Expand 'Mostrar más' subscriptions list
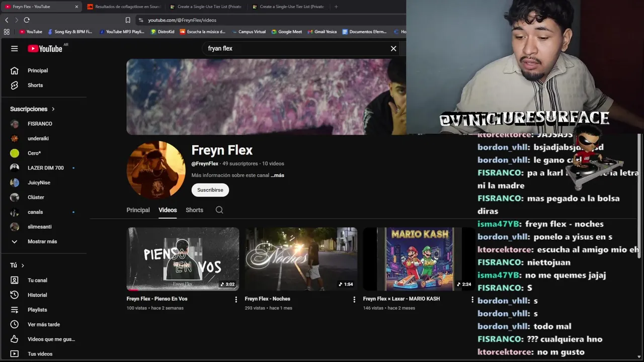644x362 pixels. [43, 241]
